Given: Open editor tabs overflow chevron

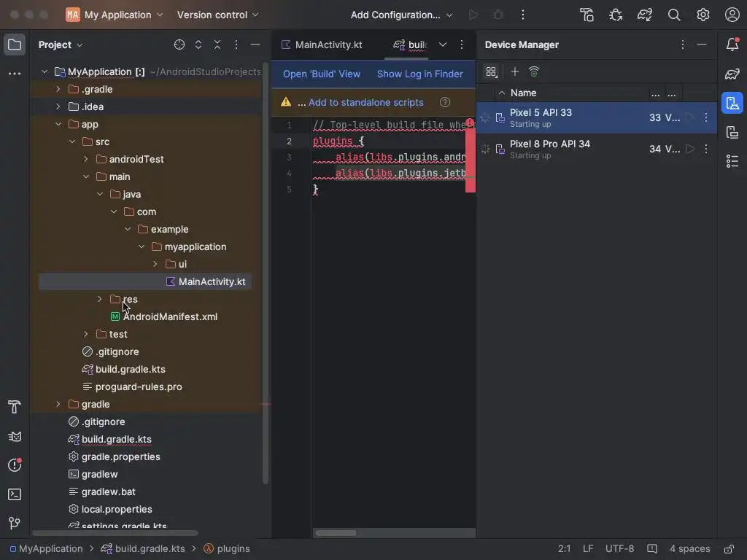Looking at the screenshot, I should pos(443,44).
